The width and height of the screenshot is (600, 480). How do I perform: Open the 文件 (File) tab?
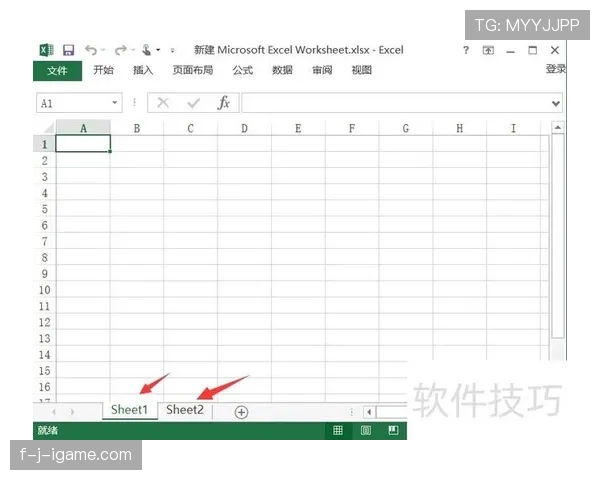57,71
